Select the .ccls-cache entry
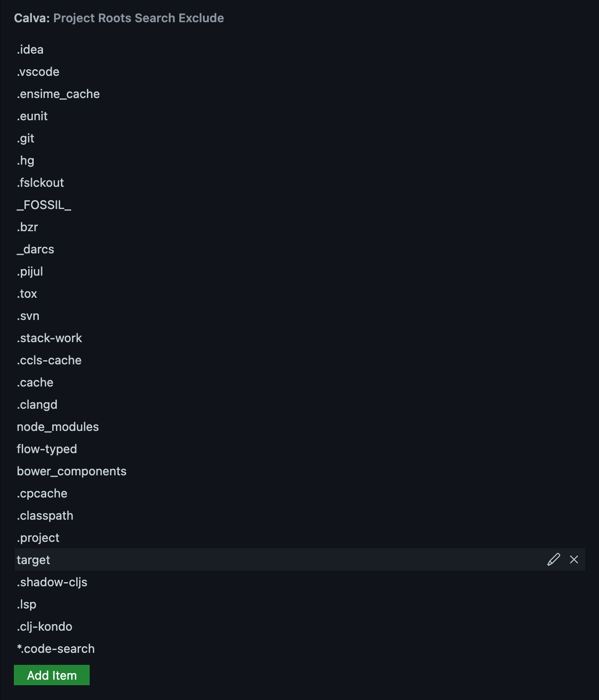 49,360
